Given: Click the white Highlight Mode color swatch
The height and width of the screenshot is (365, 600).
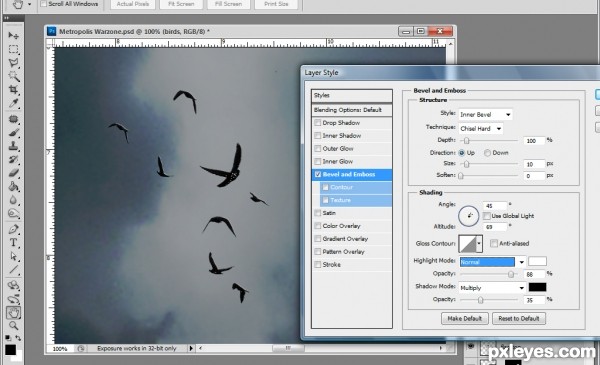Looking at the screenshot, I should (x=537, y=262).
